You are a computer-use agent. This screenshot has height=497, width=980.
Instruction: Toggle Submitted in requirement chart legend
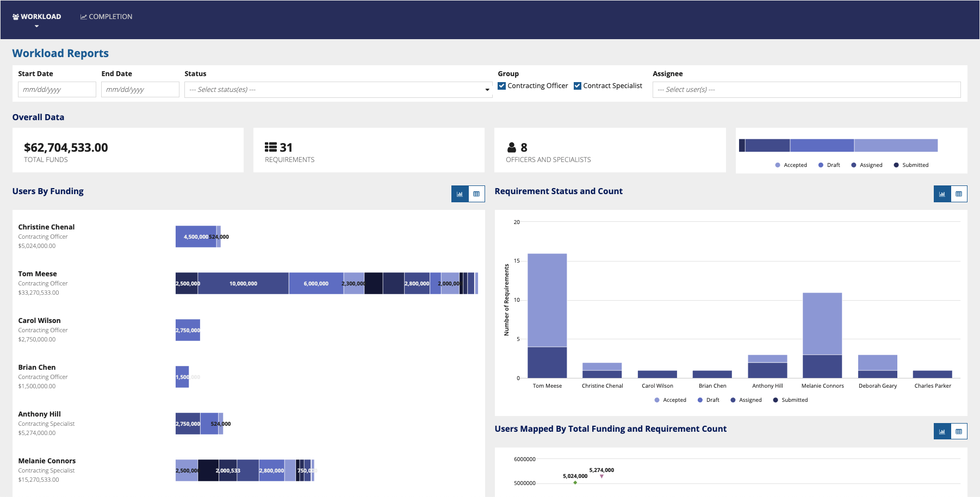tap(791, 400)
